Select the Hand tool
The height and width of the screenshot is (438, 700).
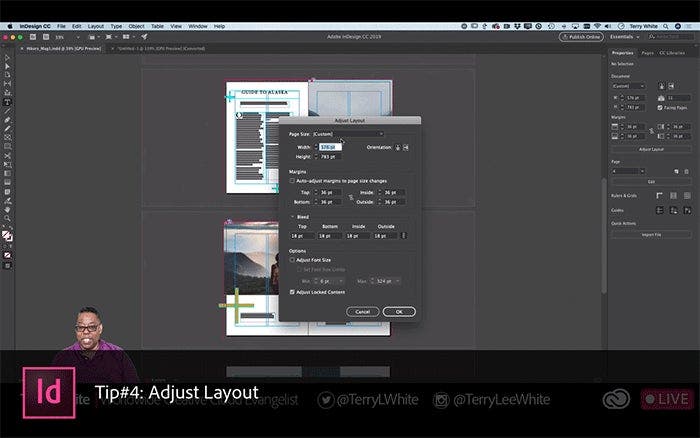[7, 208]
